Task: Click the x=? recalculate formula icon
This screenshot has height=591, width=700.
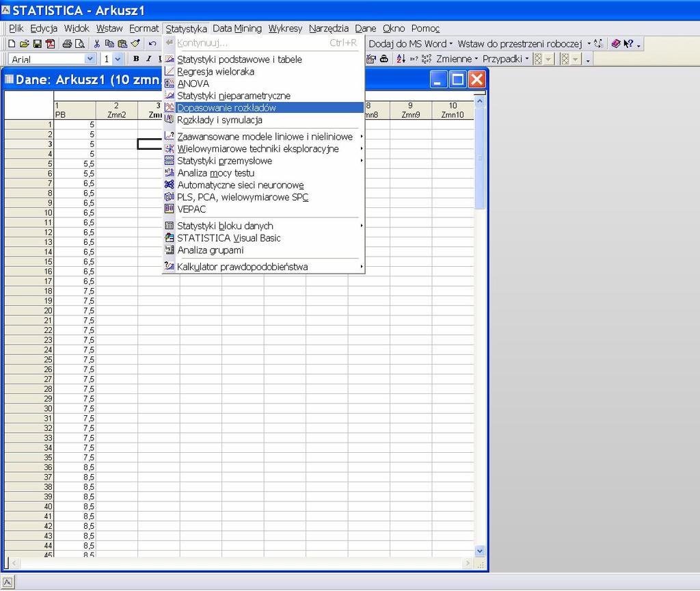Action: 414,59
